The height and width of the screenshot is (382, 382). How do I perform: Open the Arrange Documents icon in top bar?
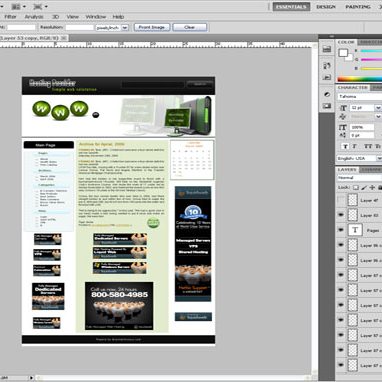click(x=18, y=6)
